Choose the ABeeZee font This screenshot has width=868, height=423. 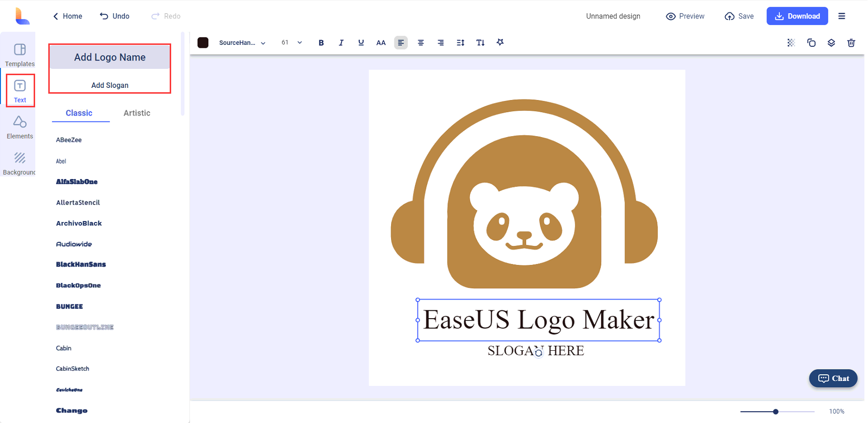[x=69, y=140]
